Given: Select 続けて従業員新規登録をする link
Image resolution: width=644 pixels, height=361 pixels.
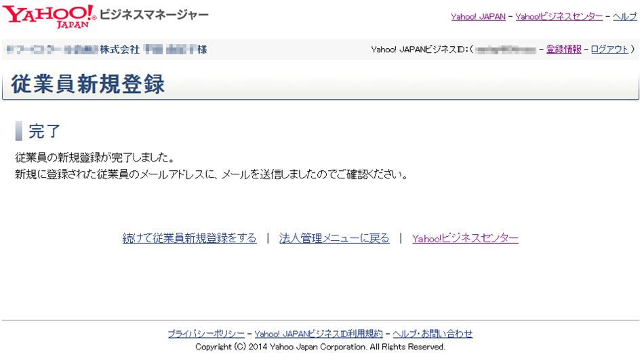Looking at the screenshot, I should [x=189, y=238].
